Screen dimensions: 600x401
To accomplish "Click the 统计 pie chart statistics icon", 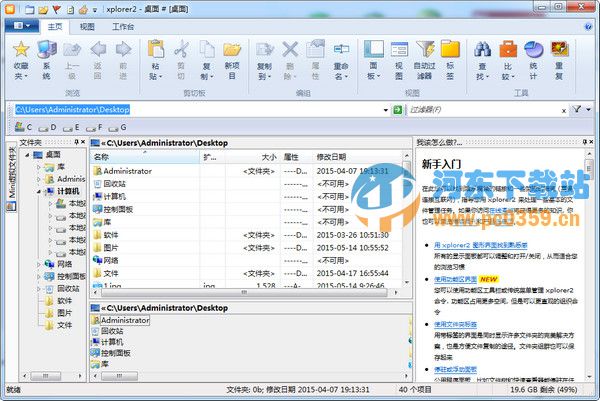I will click(533, 49).
